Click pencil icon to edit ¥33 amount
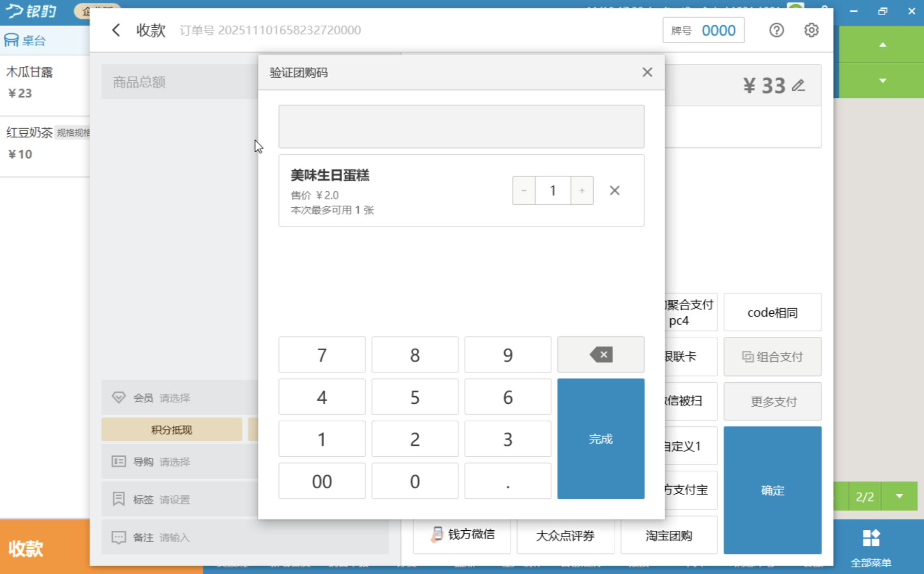 click(798, 85)
